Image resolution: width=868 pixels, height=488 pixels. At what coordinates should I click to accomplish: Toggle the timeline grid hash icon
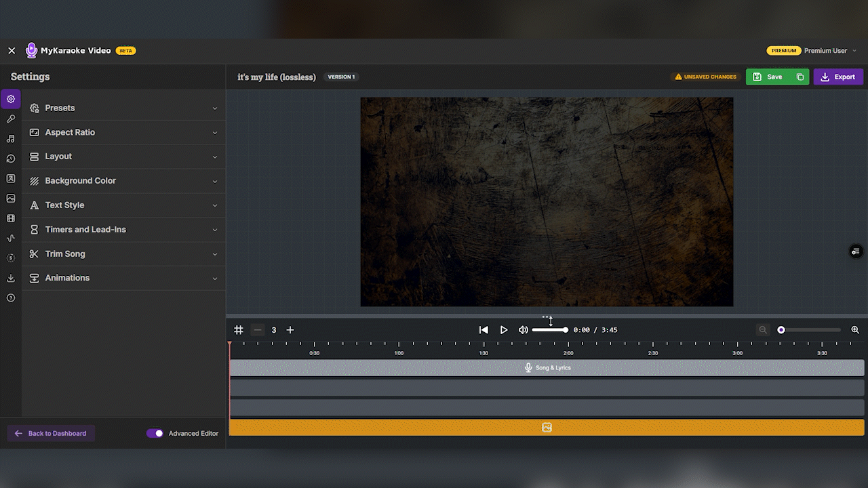239,330
